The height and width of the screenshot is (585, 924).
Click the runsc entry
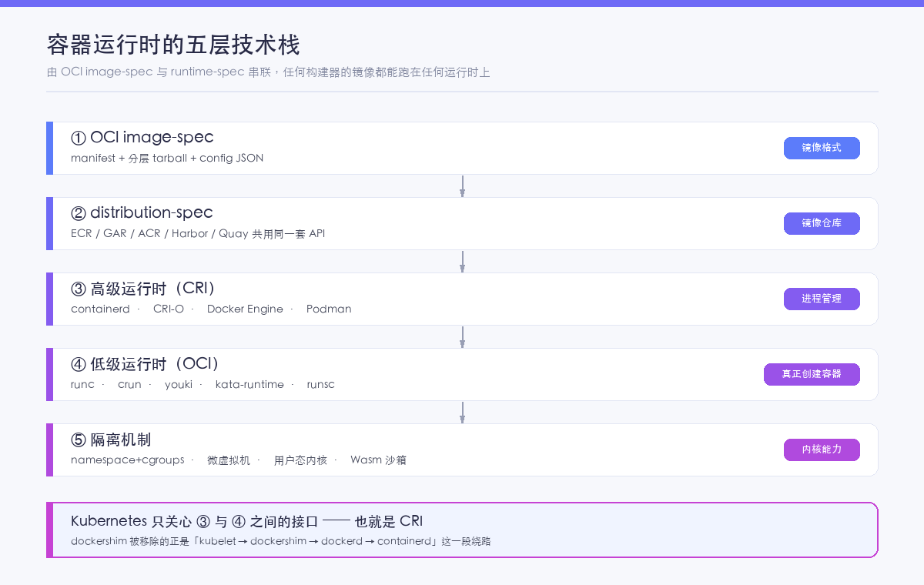321,384
